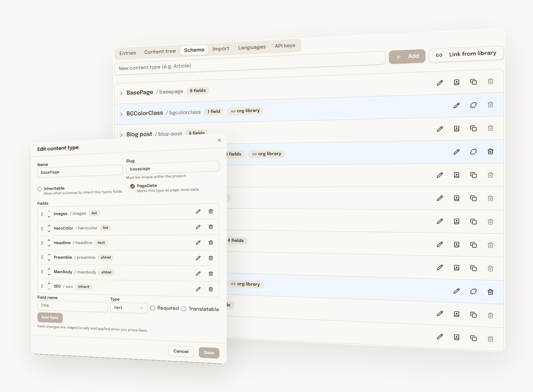Click Link from library button
This screenshot has height=392, width=533.
click(466, 54)
